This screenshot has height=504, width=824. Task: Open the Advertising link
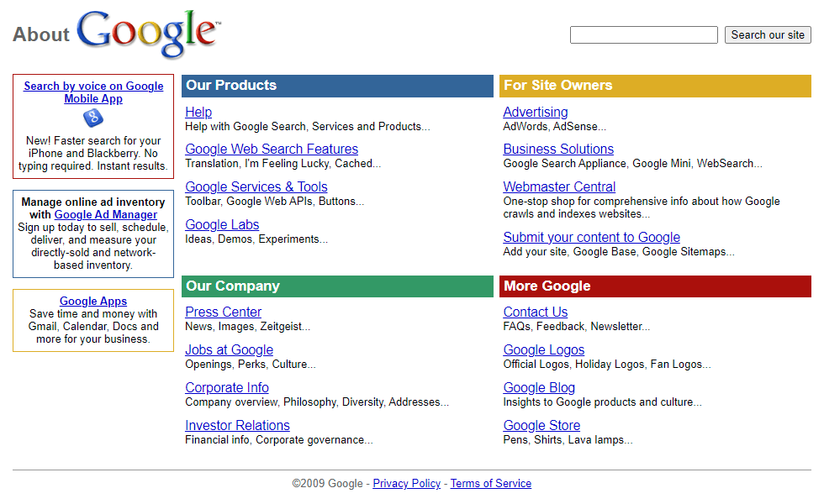(x=536, y=112)
